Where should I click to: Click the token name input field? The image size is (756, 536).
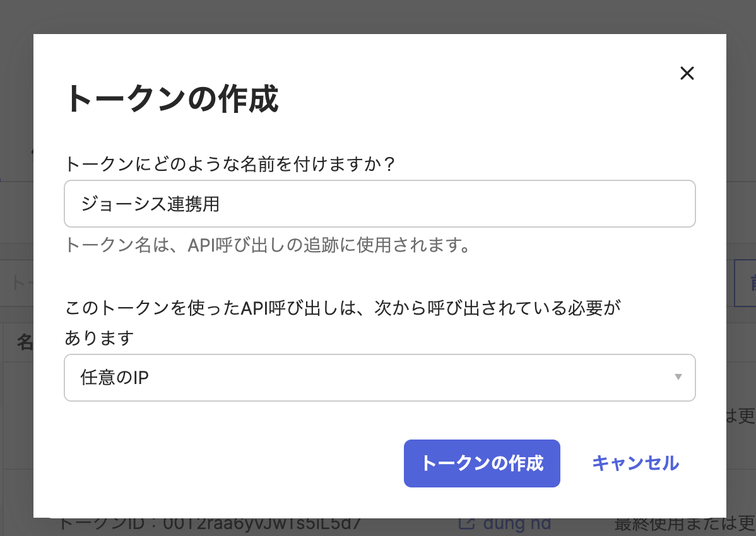tap(379, 204)
